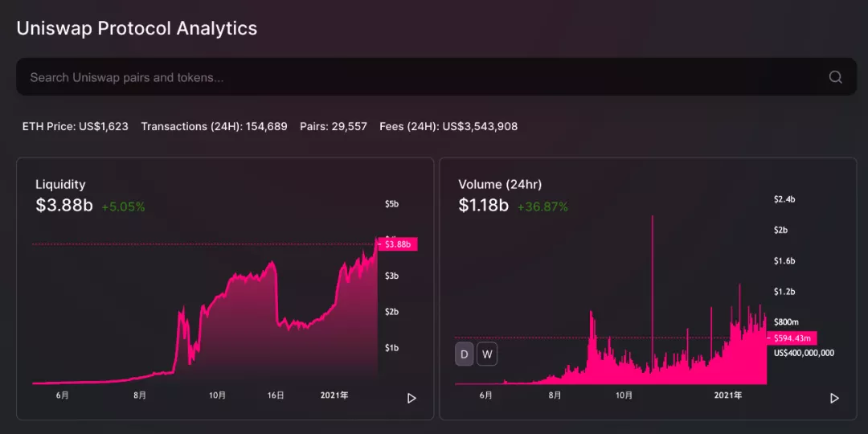Viewport: 868px width, 434px height.
Task: Click the $1.6b axis label on Volume chart
Action: click(x=784, y=260)
